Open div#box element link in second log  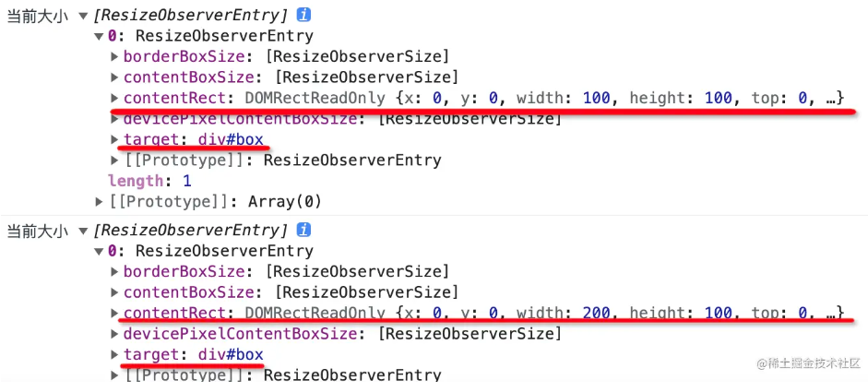(x=231, y=354)
